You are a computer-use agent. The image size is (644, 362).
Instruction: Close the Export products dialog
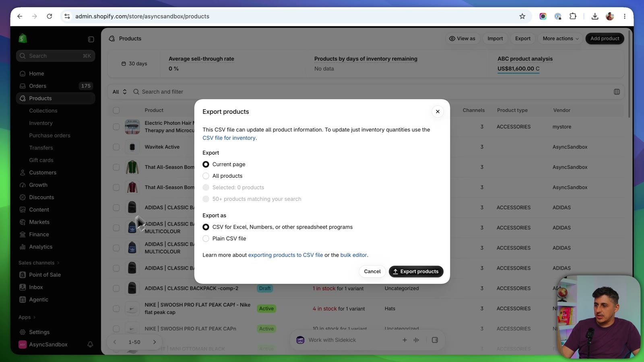click(438, 112)
